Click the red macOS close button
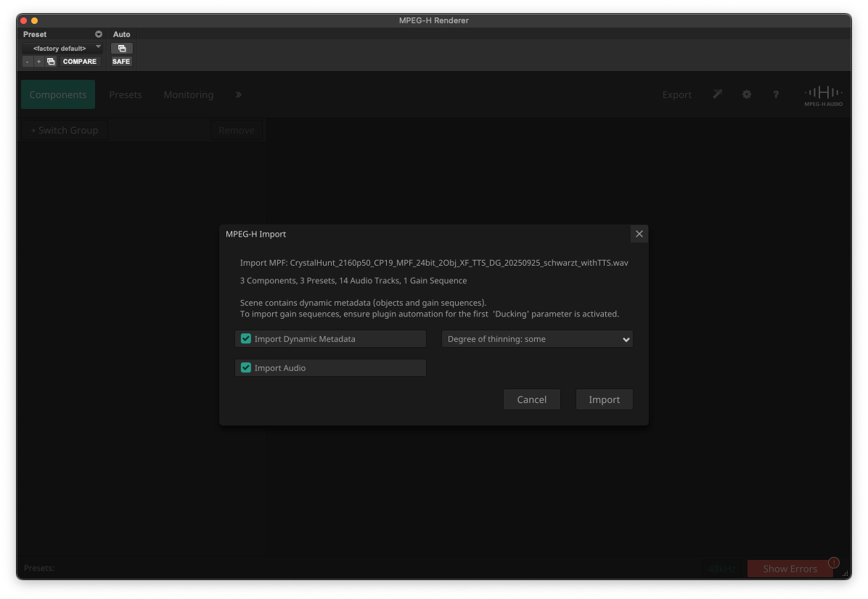Image resolution: width=868 pixels, height=599 pixels. point(24,20)
